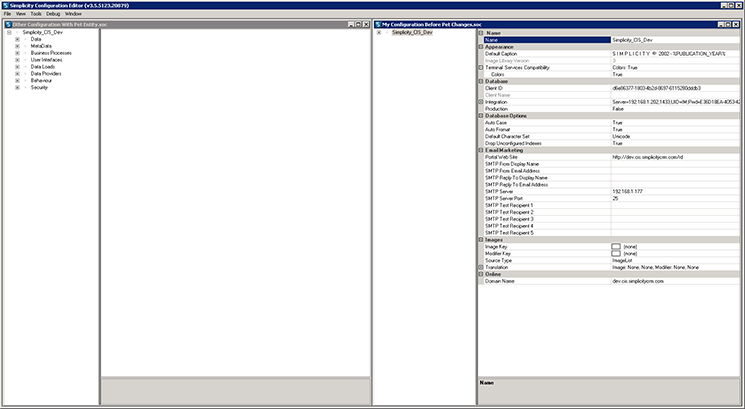This screenshot has height=409, width=745.
Task: Select the Data tree item label
Action: (36, 39)
